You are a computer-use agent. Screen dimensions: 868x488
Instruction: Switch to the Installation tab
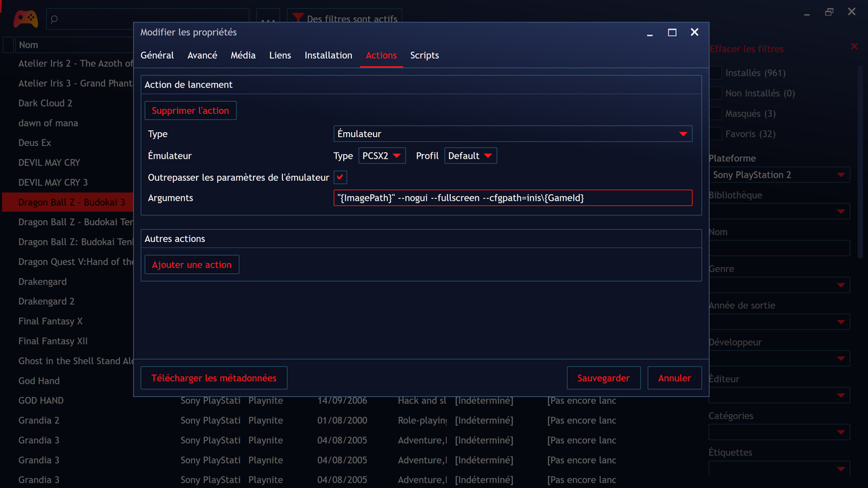pos(328,56)
